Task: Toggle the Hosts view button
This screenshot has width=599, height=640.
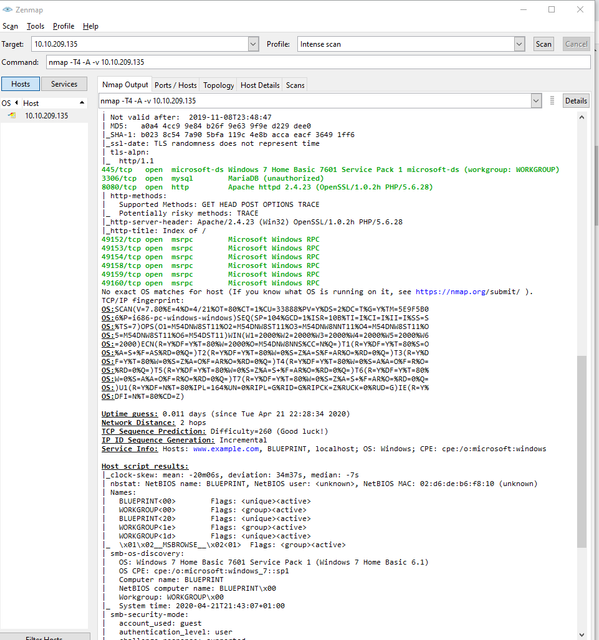Action: click(x=20, y=84)
